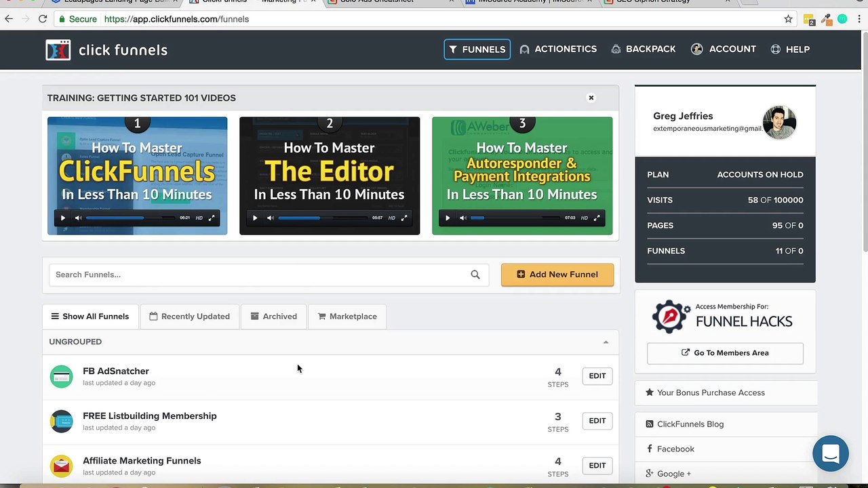Click FREE Listbuilding Membership funnel icon
Screen dimensions: 868x488
coord(61,421)
